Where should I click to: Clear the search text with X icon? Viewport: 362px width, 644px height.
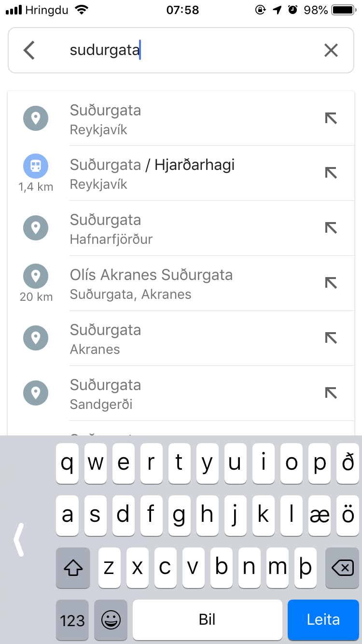click(331, 50)
